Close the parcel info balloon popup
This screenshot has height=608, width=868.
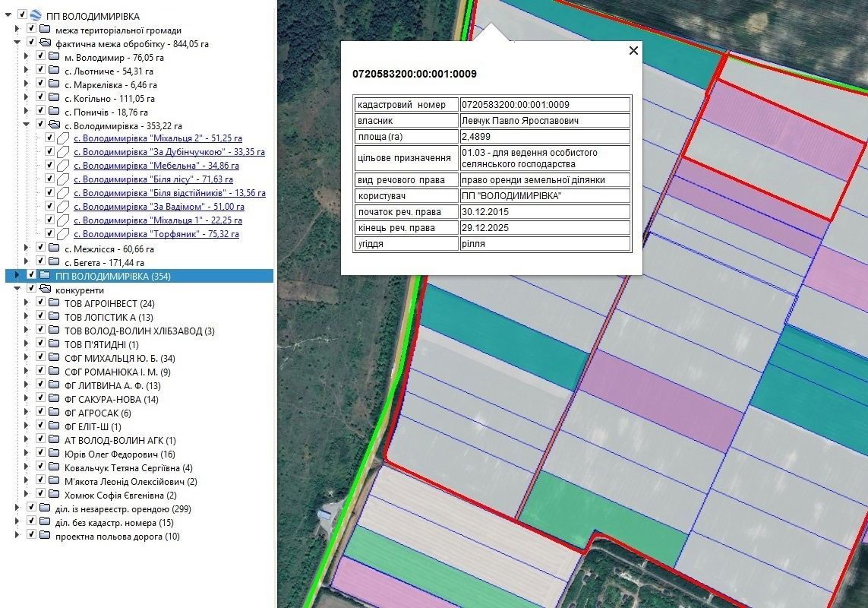coord(633,51)
